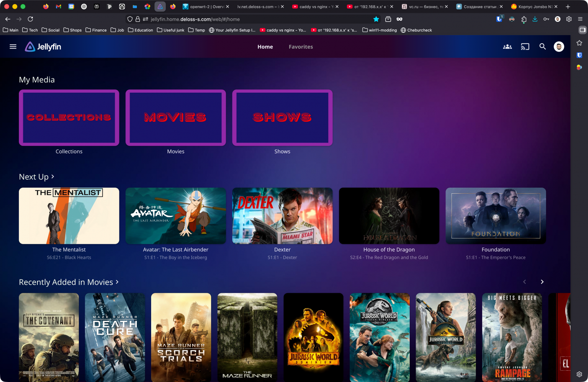
Task: Open the Firefox application menu
Action: tap(580, 19)
